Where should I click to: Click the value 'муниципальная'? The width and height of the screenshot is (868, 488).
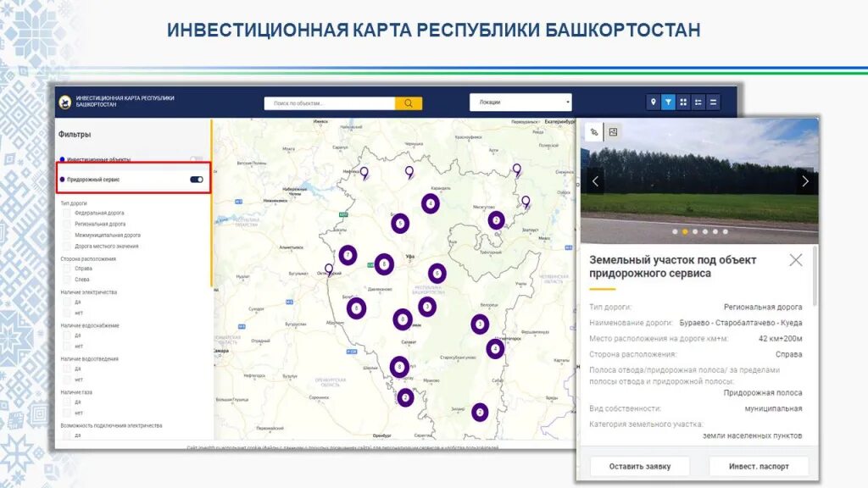click(x=773, y=409)
